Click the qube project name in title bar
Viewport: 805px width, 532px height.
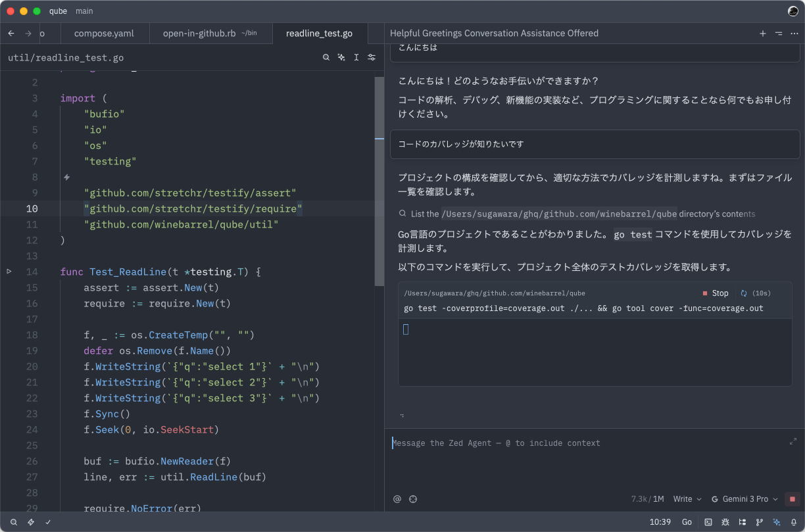[58, 11]
